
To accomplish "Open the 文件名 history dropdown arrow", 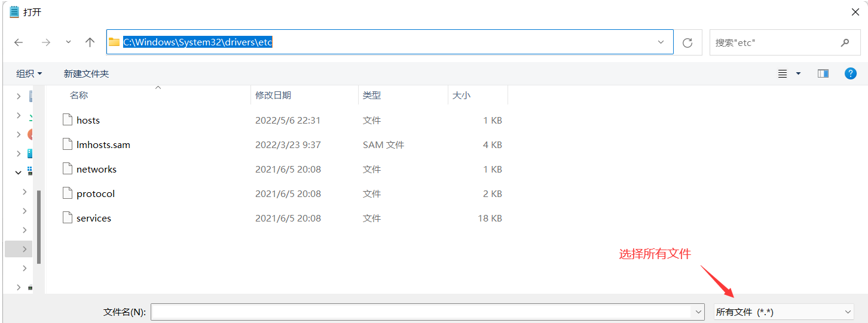I will click(698, 312).
